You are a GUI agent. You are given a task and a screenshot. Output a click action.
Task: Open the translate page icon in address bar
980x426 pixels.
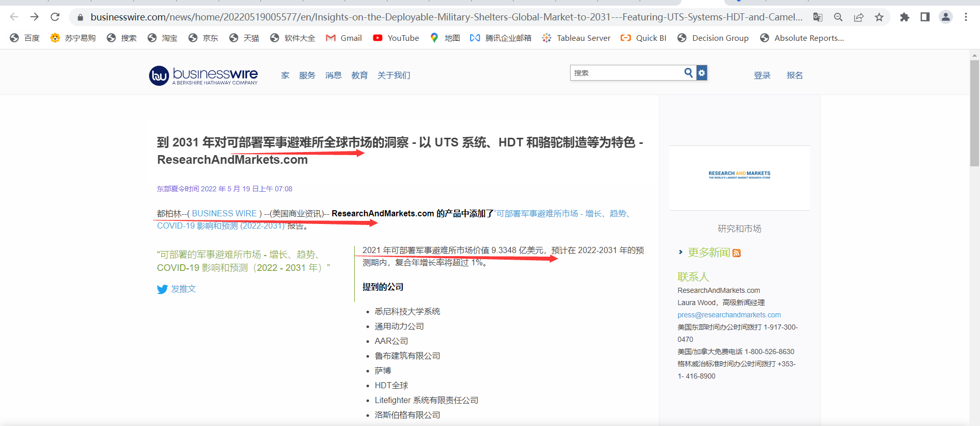818,17
